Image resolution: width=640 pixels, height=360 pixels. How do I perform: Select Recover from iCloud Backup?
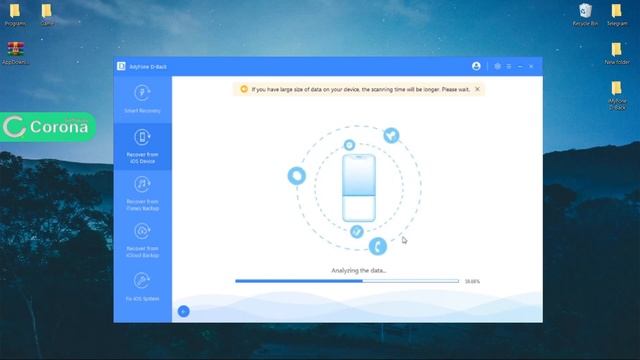(142, 240)
